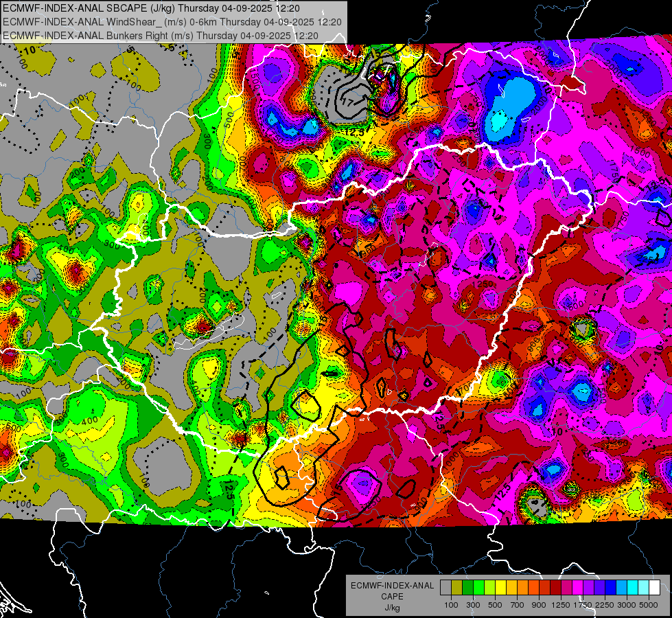Viewport: 672px width, 618px height.
Task: Click the 300 legend tick label
Action: pyautogui.click(x=473, y=605)
